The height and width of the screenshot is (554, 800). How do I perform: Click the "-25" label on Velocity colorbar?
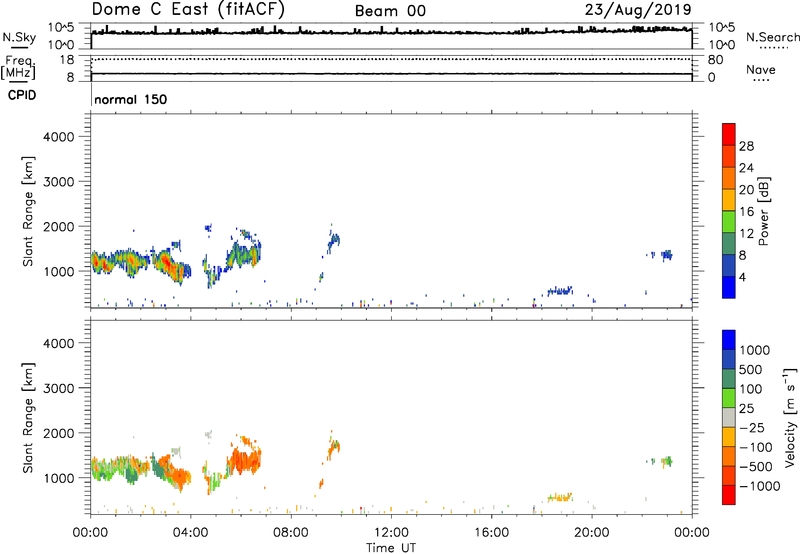pos(752,427)
